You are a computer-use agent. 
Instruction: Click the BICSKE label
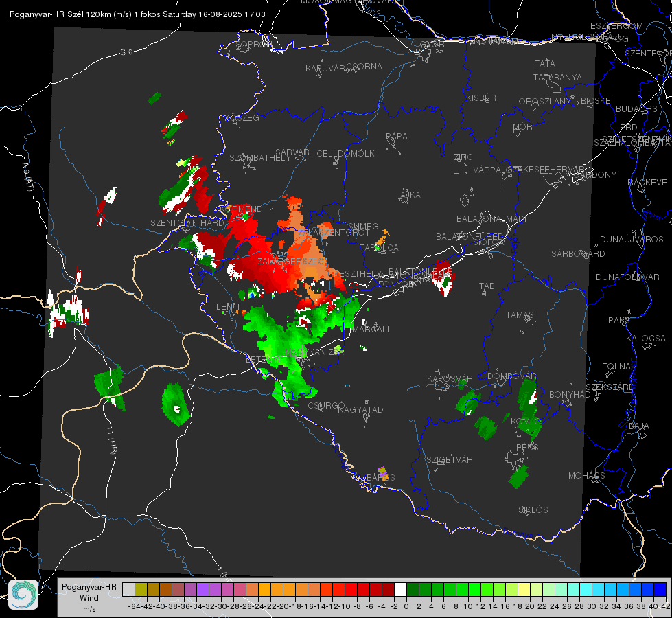[595, 101]
